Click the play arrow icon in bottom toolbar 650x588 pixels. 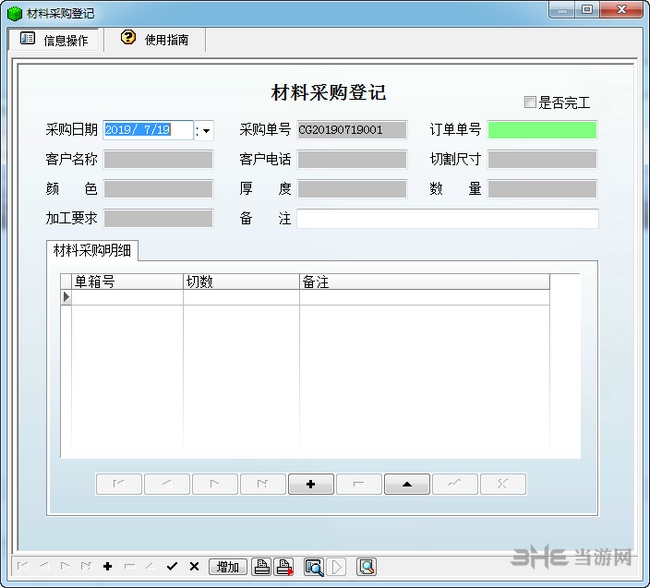(337, 567)
